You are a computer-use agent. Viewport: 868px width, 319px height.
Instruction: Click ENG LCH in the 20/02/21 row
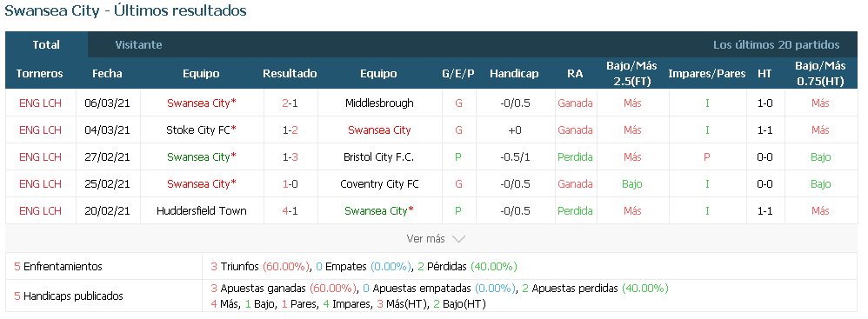[x=40, y=210]
